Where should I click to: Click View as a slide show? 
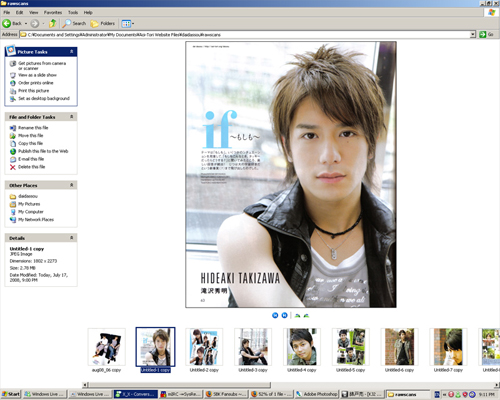[37, 75]
